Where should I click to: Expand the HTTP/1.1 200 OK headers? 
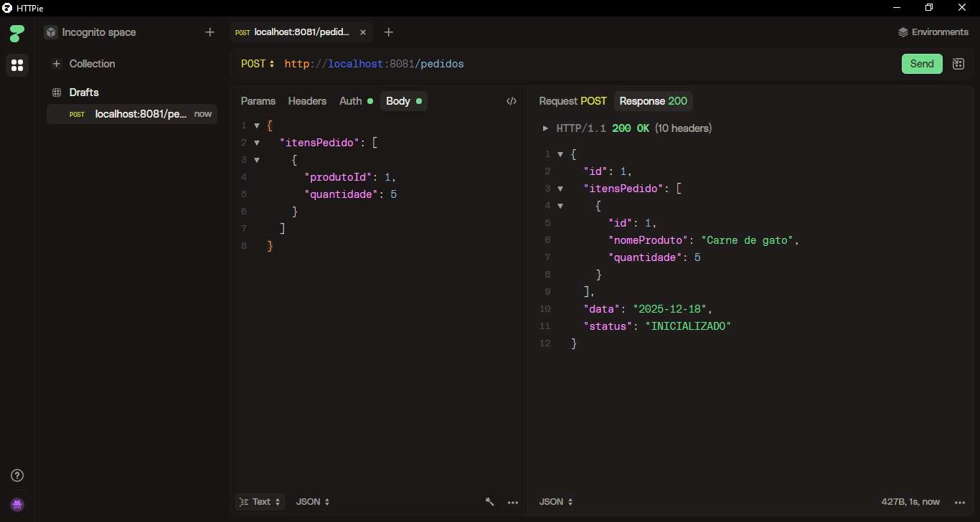coord(546,128)
